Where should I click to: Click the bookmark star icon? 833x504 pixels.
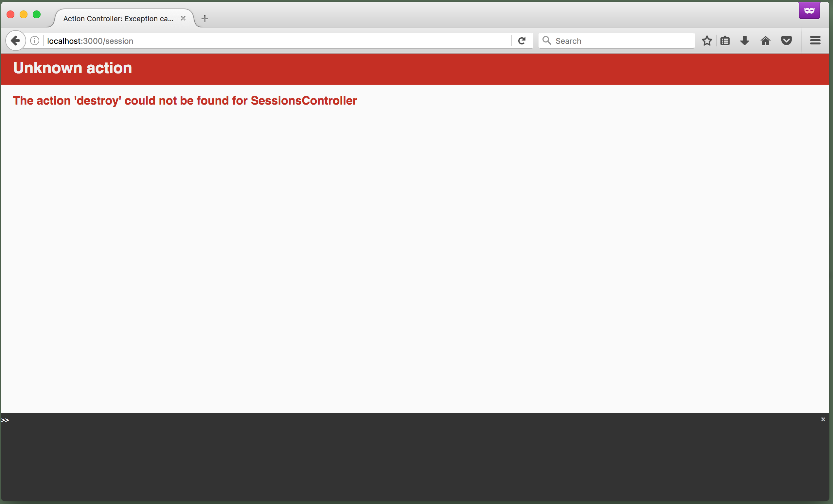point(707,41)
